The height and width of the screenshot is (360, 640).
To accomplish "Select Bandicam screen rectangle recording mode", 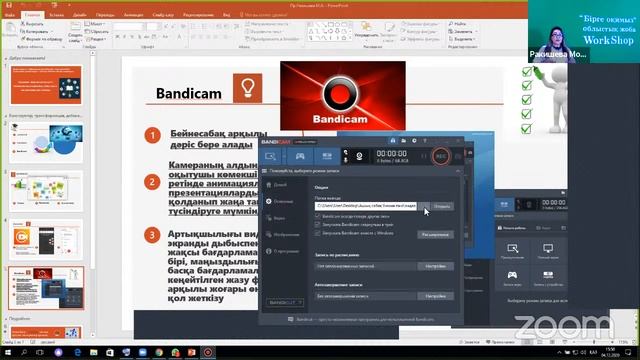I will point(270,156).
